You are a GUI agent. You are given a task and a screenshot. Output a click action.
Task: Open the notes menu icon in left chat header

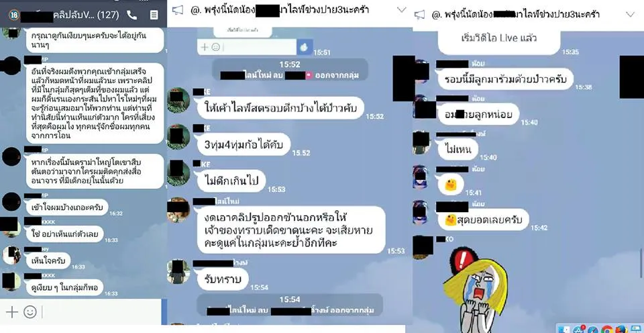(x=154, y=15)
